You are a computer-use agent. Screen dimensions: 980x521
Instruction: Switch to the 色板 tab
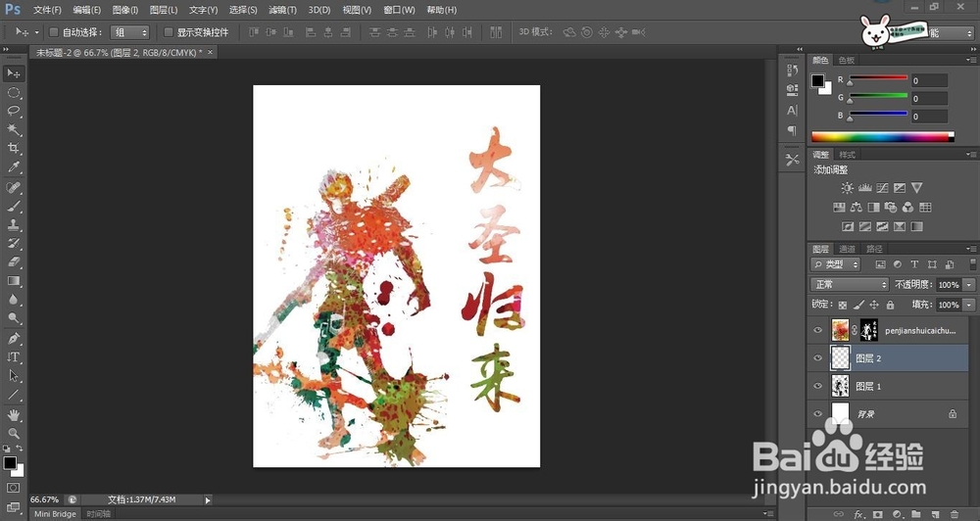(x=847, y=60)
